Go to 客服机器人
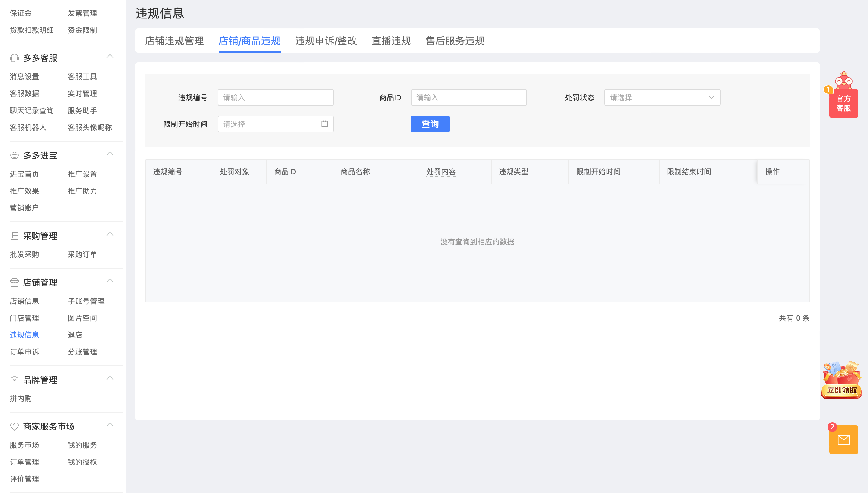Viewport: 868px width, 493px height. click(x=28, y=128)
